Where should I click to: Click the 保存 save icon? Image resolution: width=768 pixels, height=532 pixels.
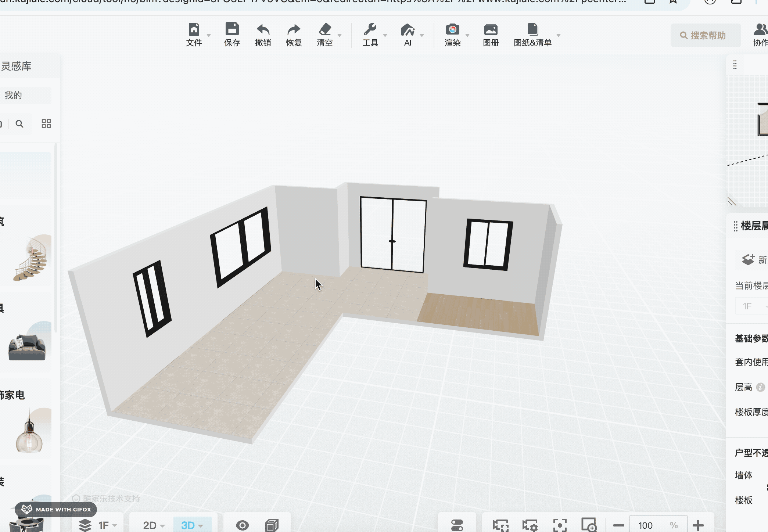232,29
